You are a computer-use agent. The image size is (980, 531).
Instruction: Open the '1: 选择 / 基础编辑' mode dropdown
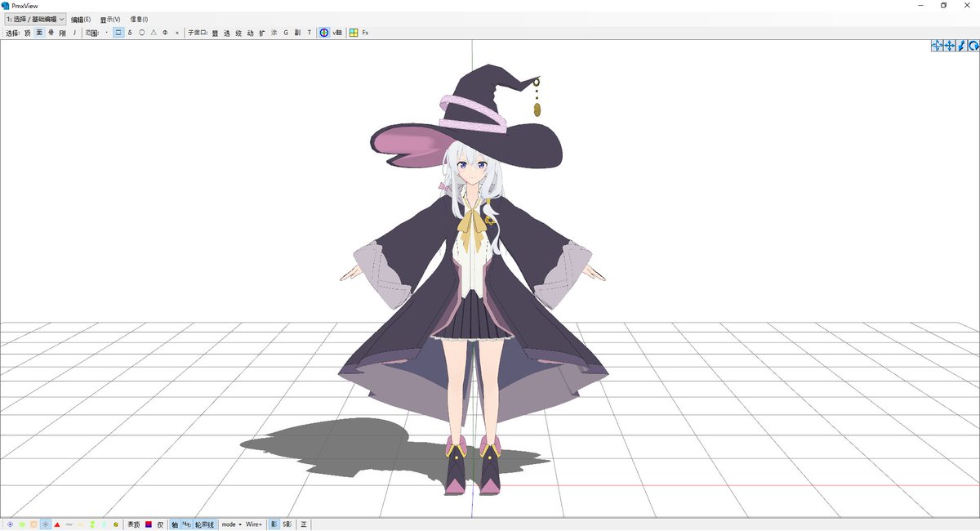36,19
